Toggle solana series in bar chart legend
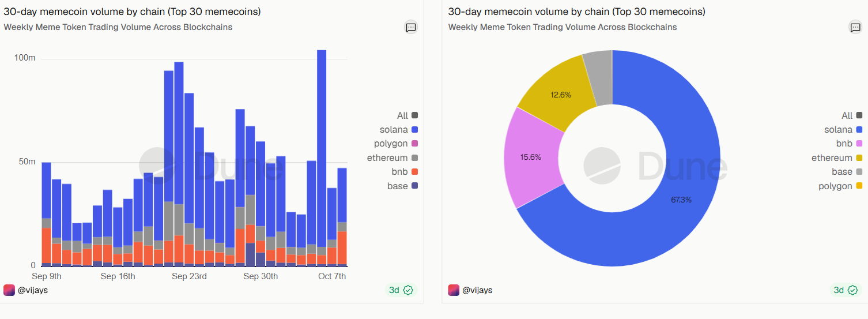Screen dimensions: 868x319 tap(399, 130)
